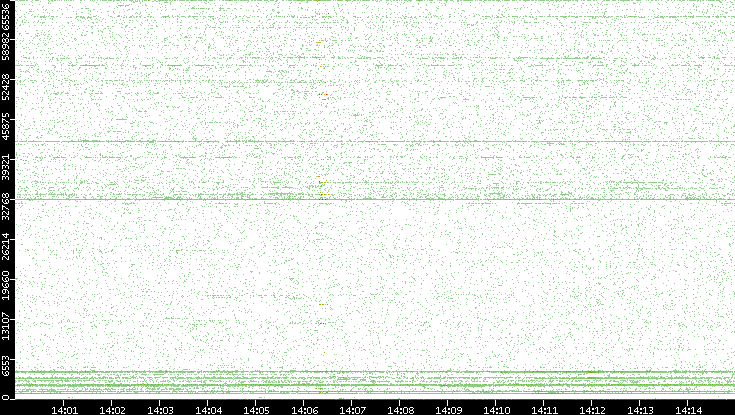Click the 14:09 time axis label

[x=448, y=410]
